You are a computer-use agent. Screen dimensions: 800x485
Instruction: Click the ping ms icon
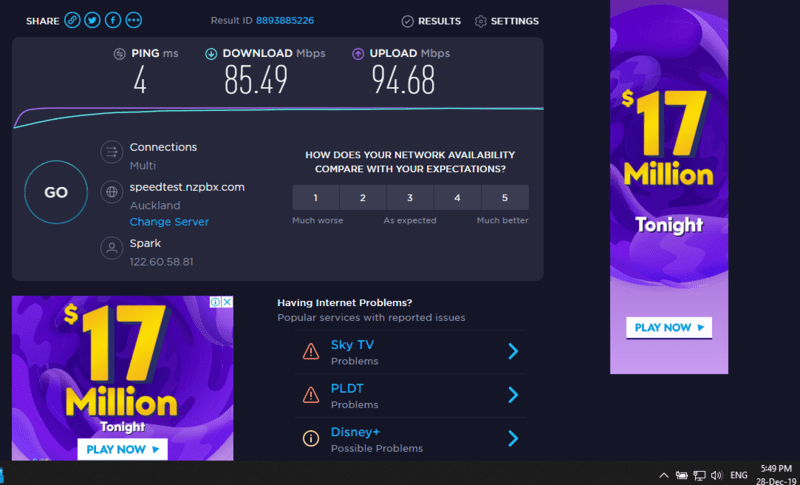[120, 54]
